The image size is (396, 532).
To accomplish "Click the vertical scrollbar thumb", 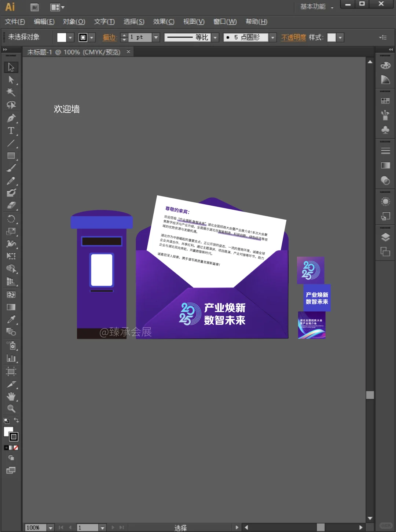I will click(x=370, y=395).
